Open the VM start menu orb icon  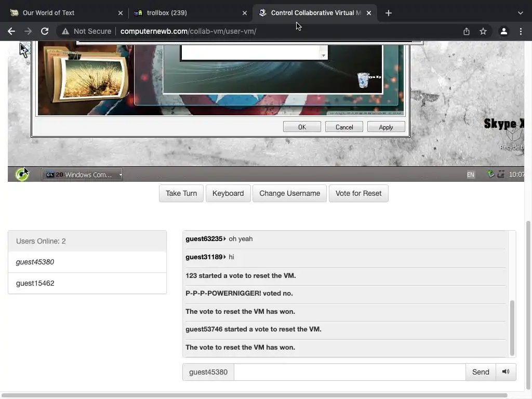click(x=22, y=175)
